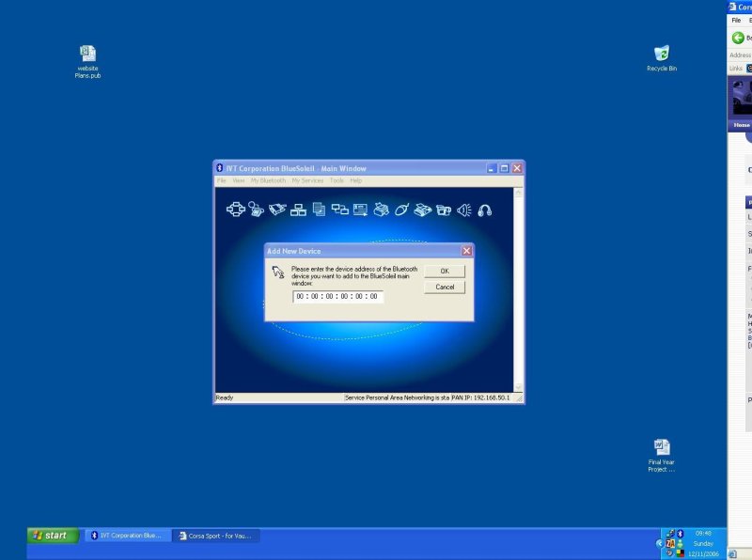Select the Human Interface Device mouse icon
Screen dimensions: 752x560
coord(402,210)
